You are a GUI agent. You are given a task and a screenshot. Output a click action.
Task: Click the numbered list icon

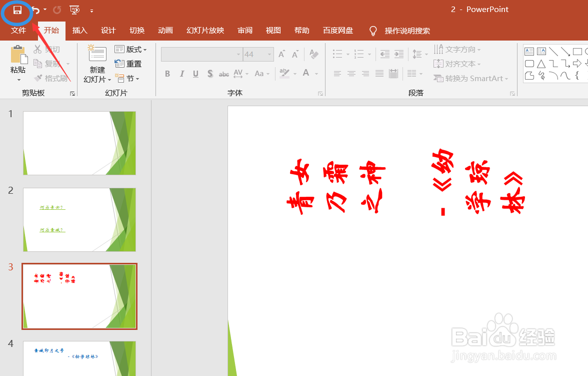click(x=359, y=54)
